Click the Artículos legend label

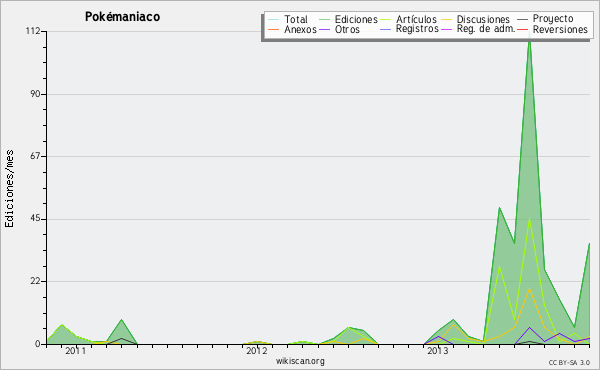(x=416, y=20)
